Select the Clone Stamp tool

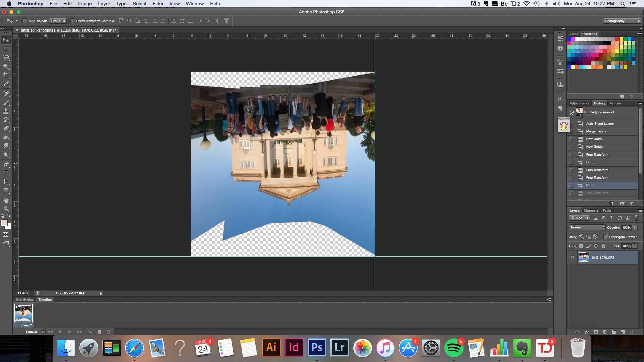6,111
